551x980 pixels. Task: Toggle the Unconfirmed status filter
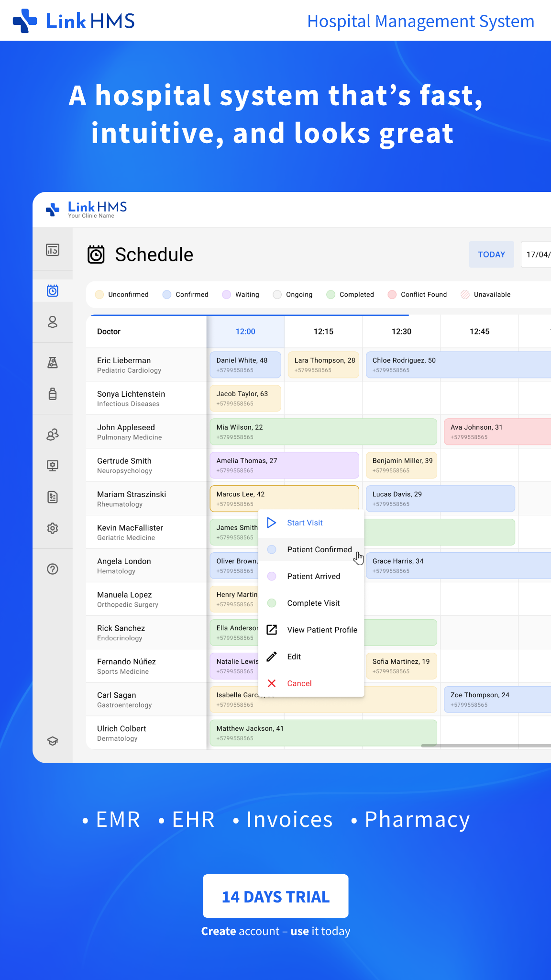[122, 294]
